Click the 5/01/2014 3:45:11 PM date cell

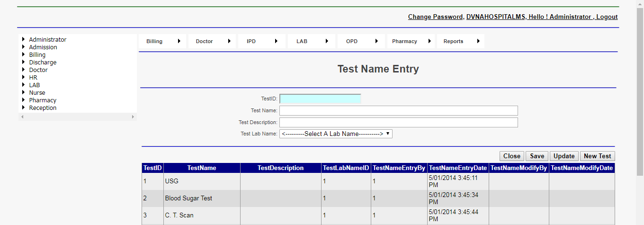tap(458, 181)
